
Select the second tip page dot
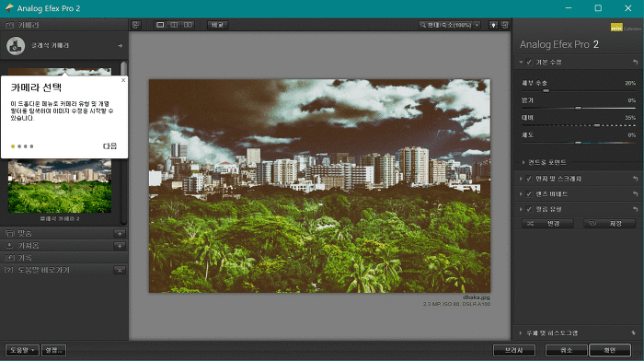[19, 146]
